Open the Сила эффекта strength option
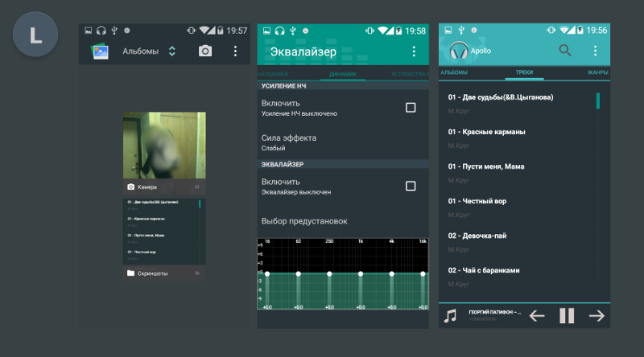 pyautogui.click(x=343, y=142)
